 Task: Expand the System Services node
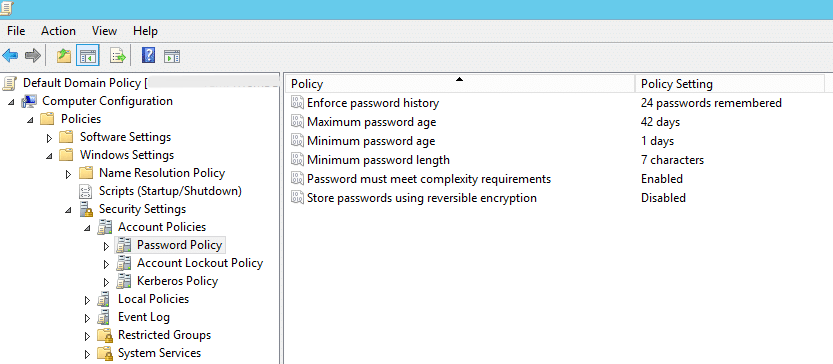(x=88, y=354)
